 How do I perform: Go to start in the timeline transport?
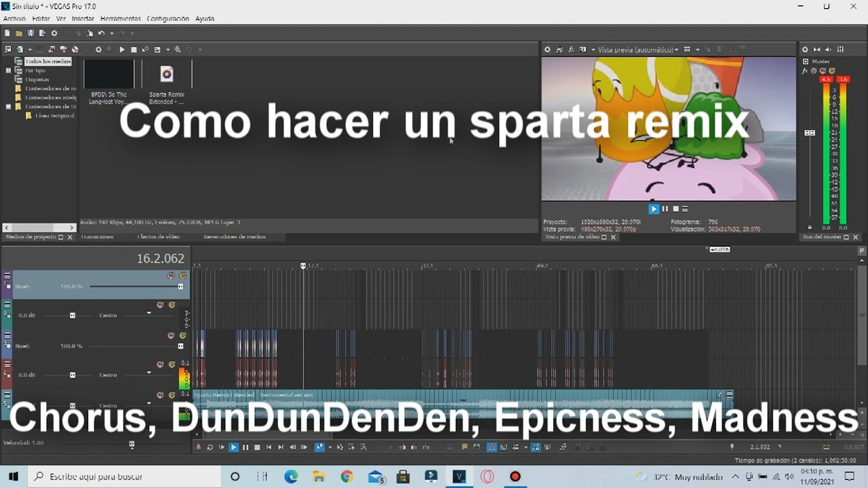click(269, 447)
